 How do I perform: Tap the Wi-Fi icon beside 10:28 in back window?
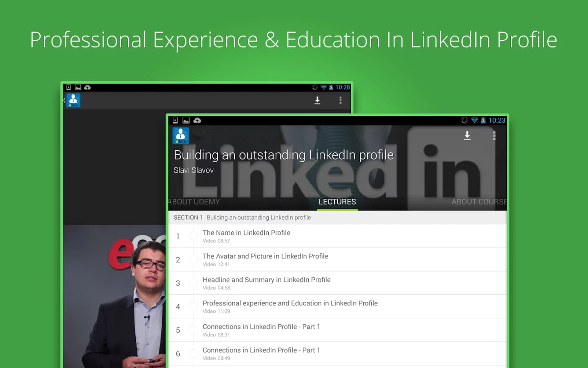point(324,88)
